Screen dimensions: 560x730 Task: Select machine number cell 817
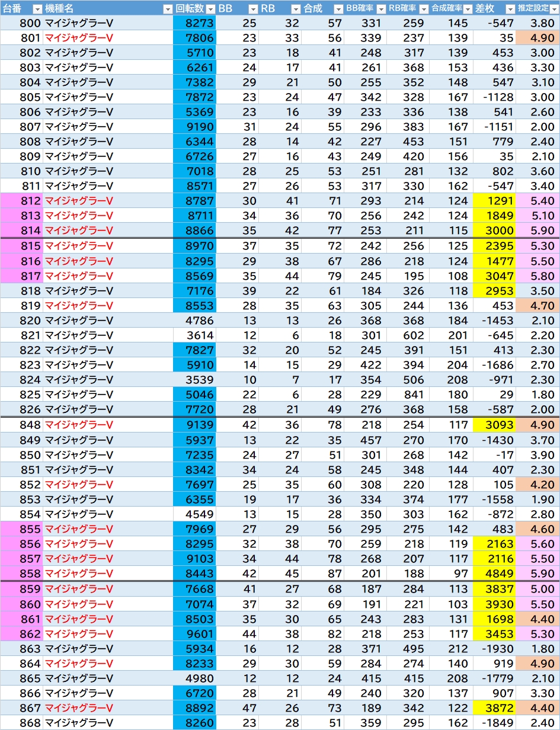[21, 276]
